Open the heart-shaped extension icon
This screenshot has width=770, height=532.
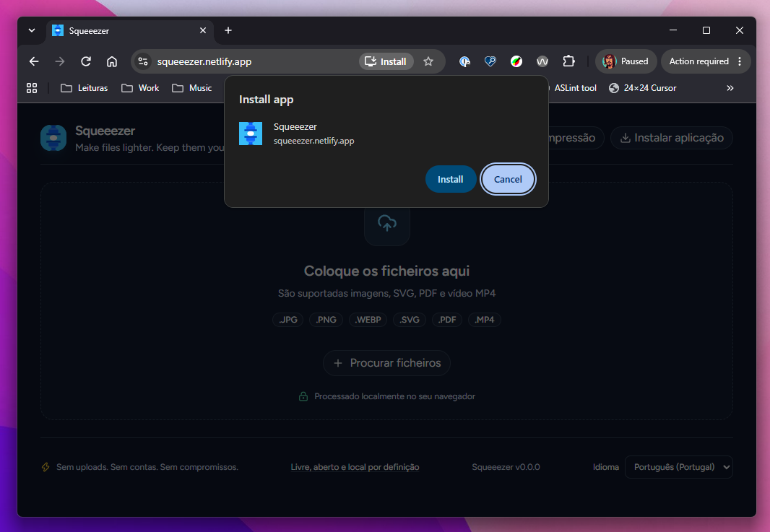(490, 61)
